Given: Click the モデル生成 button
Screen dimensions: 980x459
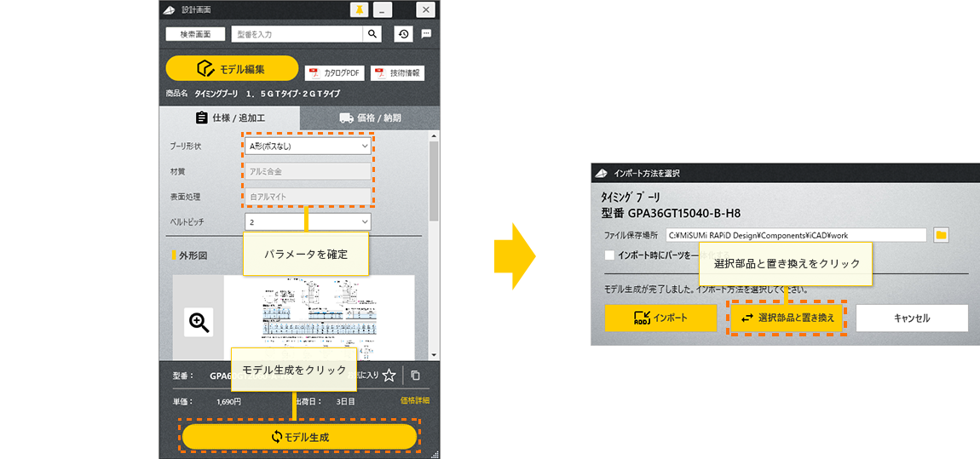Looking at the screenshot, I should [299, 437].
